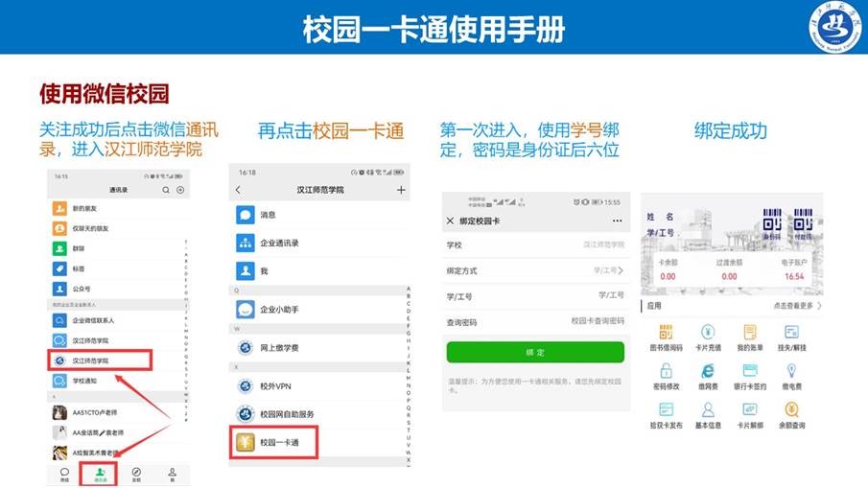Open 图书借阅码 library code

666,338
